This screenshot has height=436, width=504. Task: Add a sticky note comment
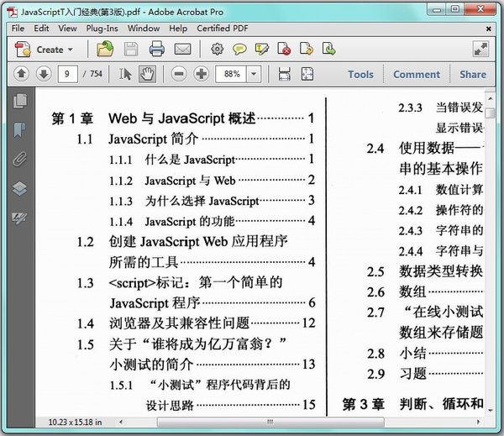click(239, 50)
